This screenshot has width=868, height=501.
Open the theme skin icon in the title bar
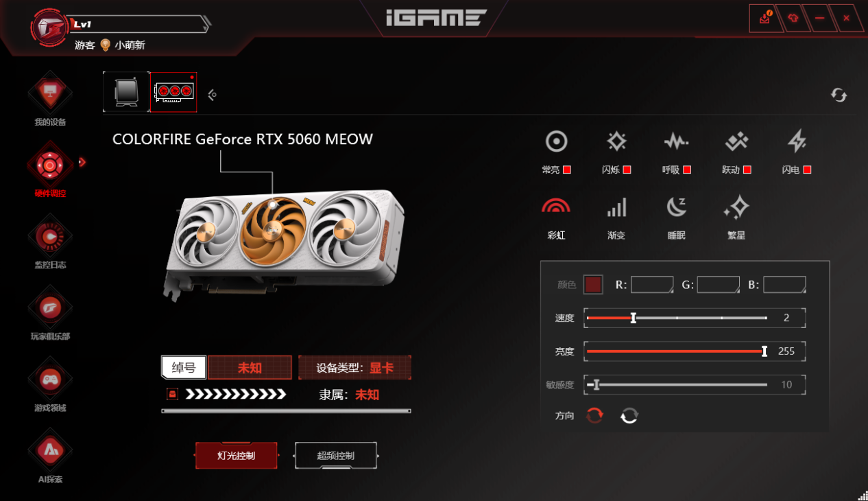pos(793,18)
